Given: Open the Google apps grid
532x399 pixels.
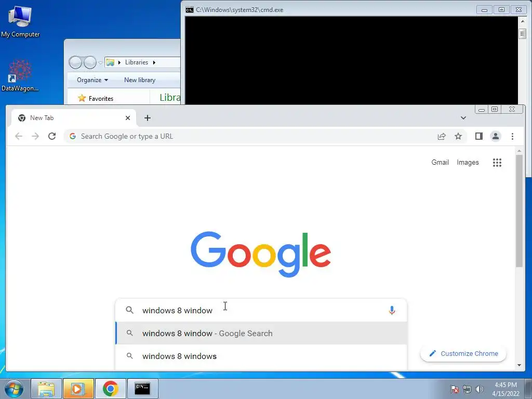Looking at the screenshot, I should click(x=497, y=163).
